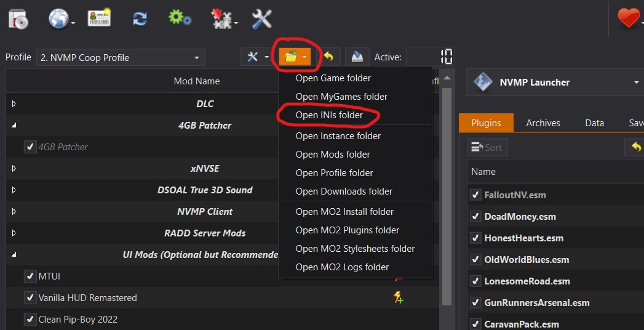Disable CaravanPack.esm plugin checkbox
This screenshot has width=644, height=330.
point(475,324)
